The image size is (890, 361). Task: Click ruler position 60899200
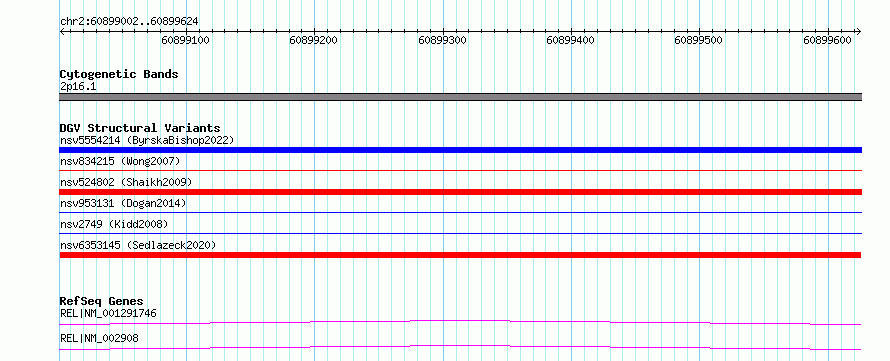(313, 40)
